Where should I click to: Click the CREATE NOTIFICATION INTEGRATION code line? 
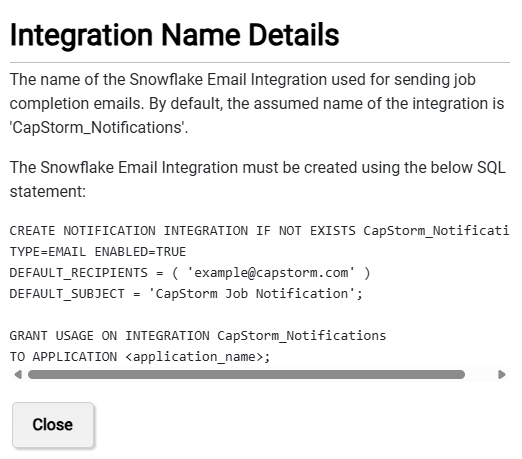point(259,231)
